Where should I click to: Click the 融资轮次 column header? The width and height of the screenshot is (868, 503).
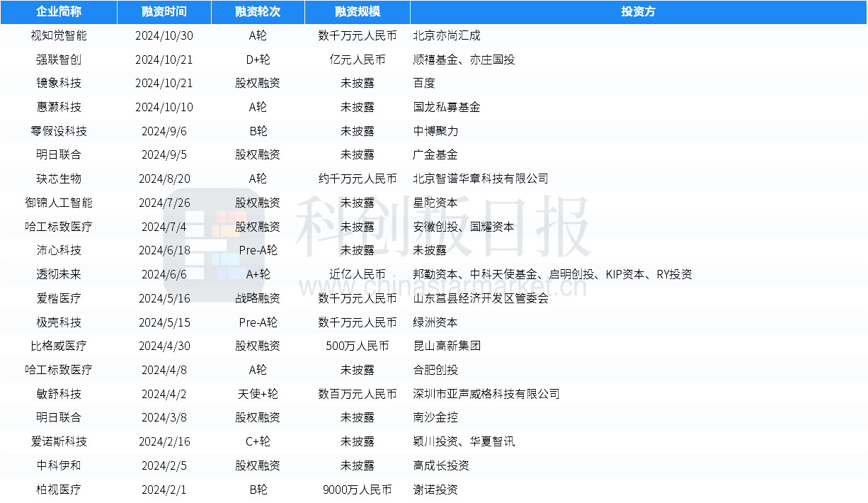258,12
